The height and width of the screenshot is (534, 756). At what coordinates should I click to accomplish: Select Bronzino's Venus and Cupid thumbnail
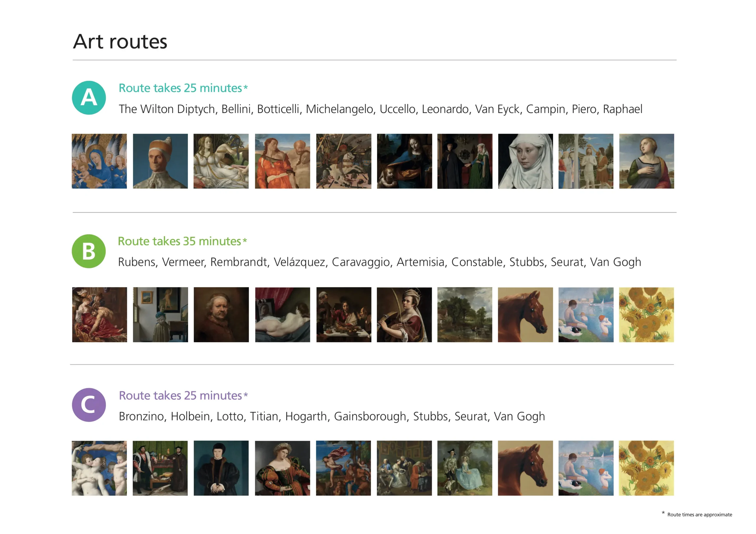tap(99, 468)
